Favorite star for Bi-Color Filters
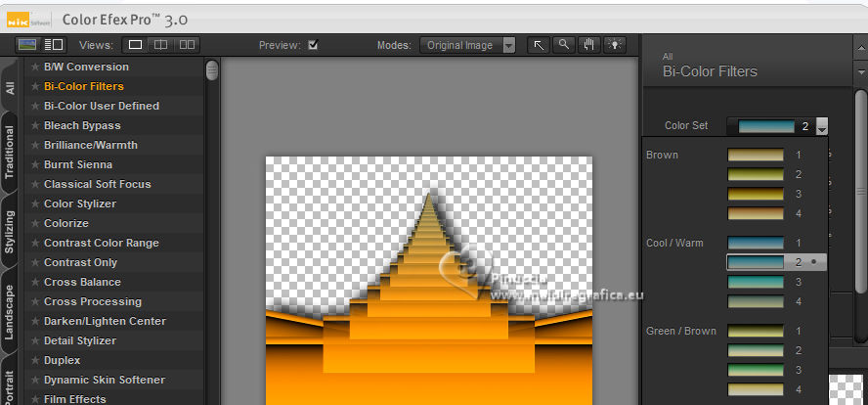The width and height of the screenshot is (868, 405). (x=35, y=86)
